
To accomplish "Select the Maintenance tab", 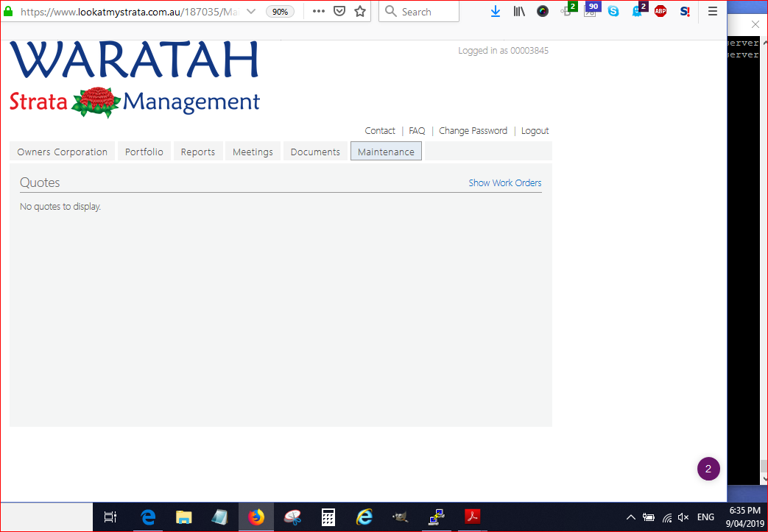I will [386, 152].
